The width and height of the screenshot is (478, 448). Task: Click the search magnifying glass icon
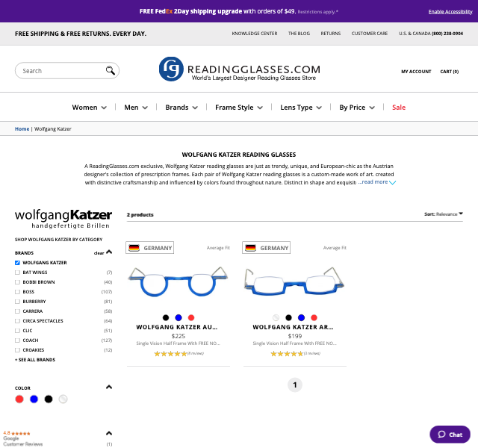point(111,71)
